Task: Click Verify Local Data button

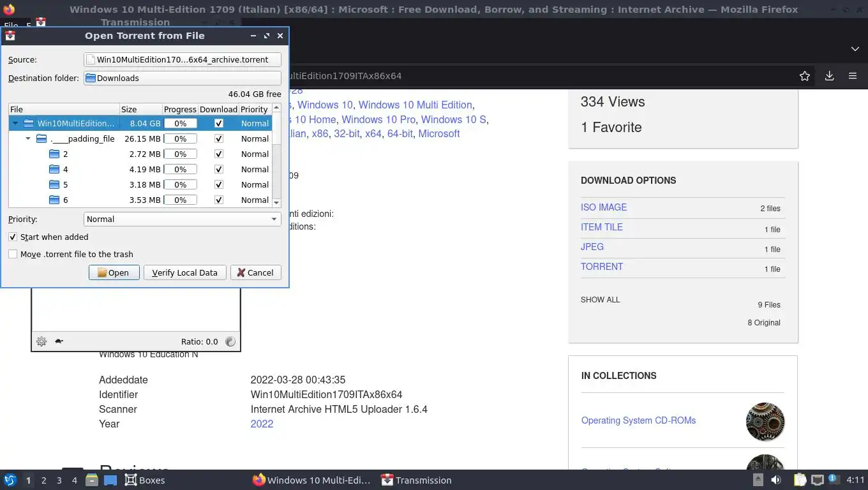Action: (x=184, y=272)
